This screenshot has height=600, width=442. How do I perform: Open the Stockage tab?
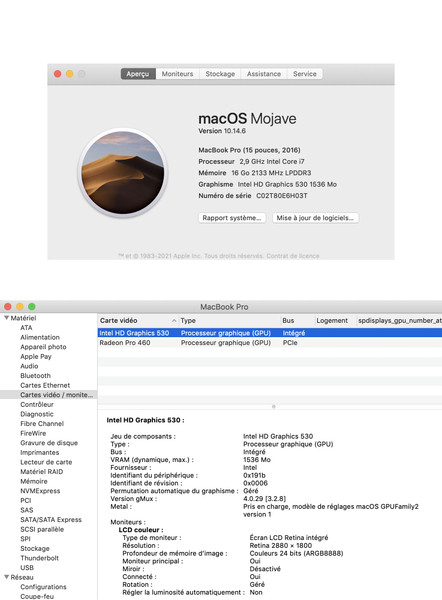(x=220, y=74)
